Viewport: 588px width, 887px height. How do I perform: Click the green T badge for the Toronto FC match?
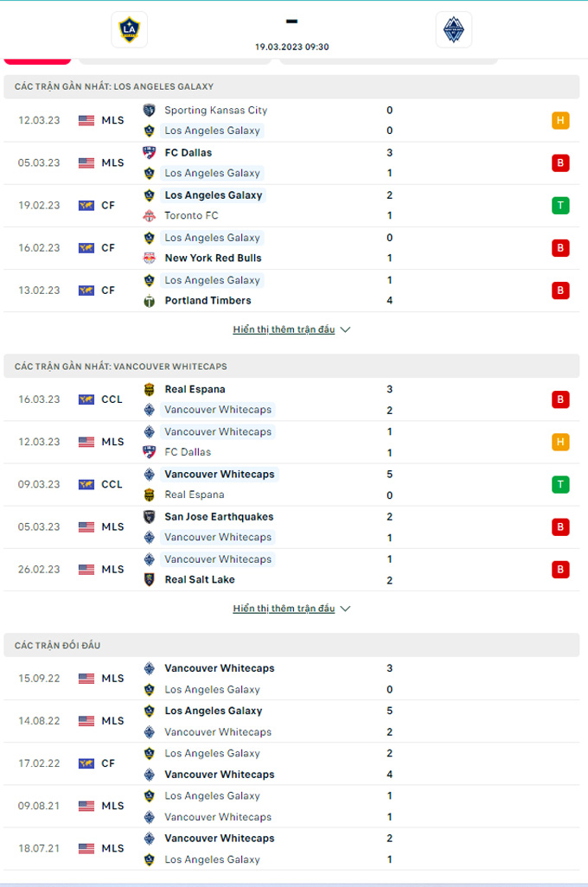tap(560, 206)
